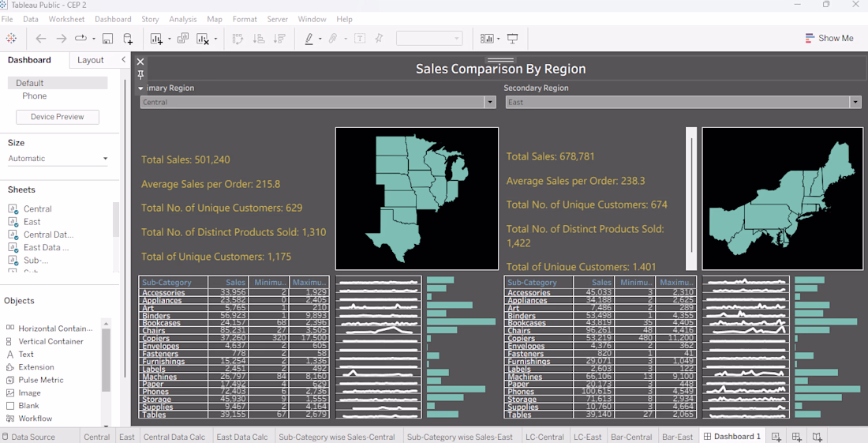Screen dimensions: 868x443
Task: Click the Fix axes pin toolbar icon
Action: [x=380, y=38]
